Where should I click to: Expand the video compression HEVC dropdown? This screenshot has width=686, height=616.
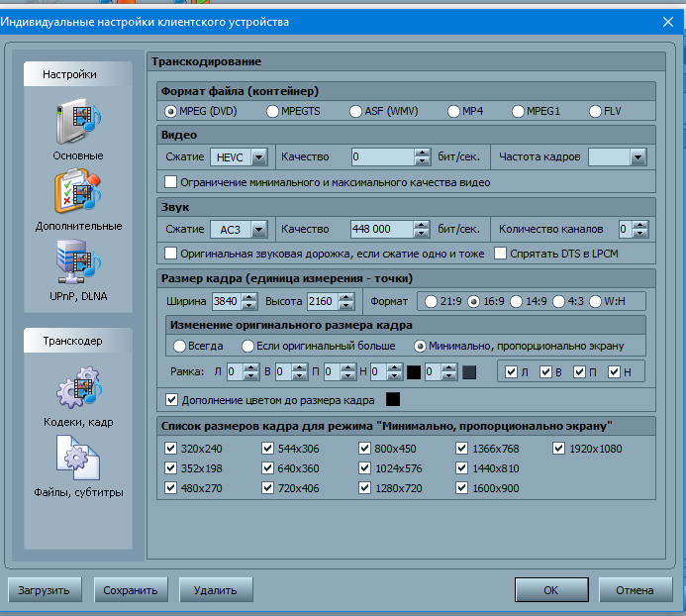point(259,156)
